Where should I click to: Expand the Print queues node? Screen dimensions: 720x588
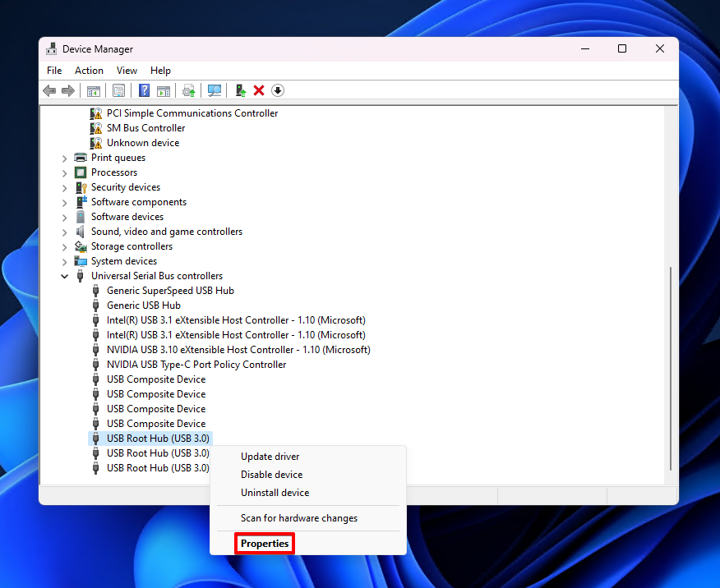pyautogui.click(x=64, y=157)
